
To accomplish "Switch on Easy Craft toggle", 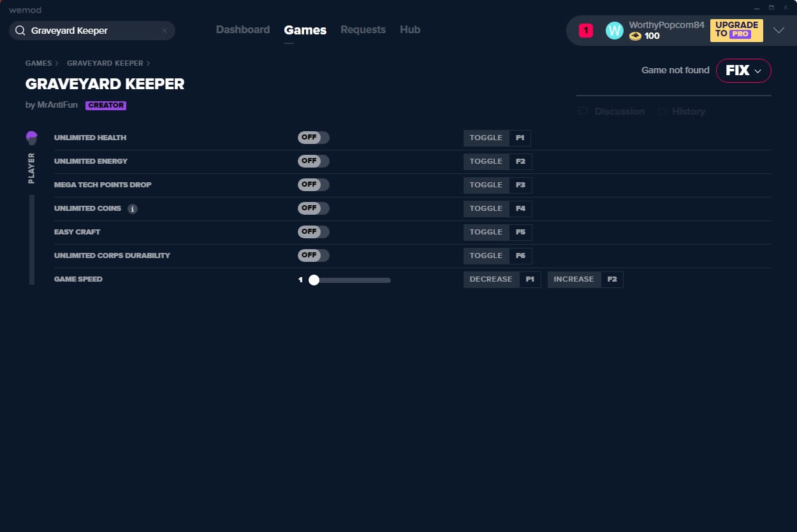I will point(313,232).
